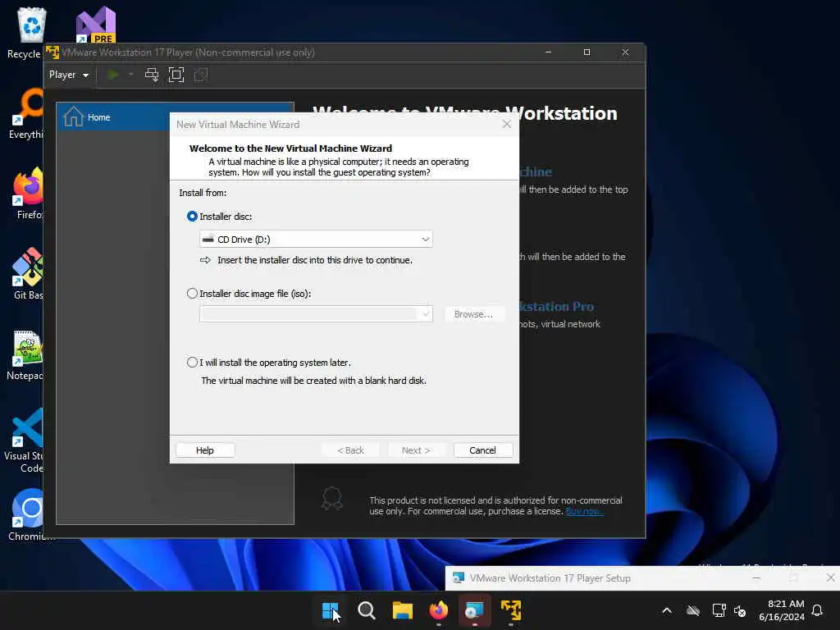The height and width of the screenshot is (630, 840).
Task: Close the VMware Player Setup window
Action: (x=830, y=577)
